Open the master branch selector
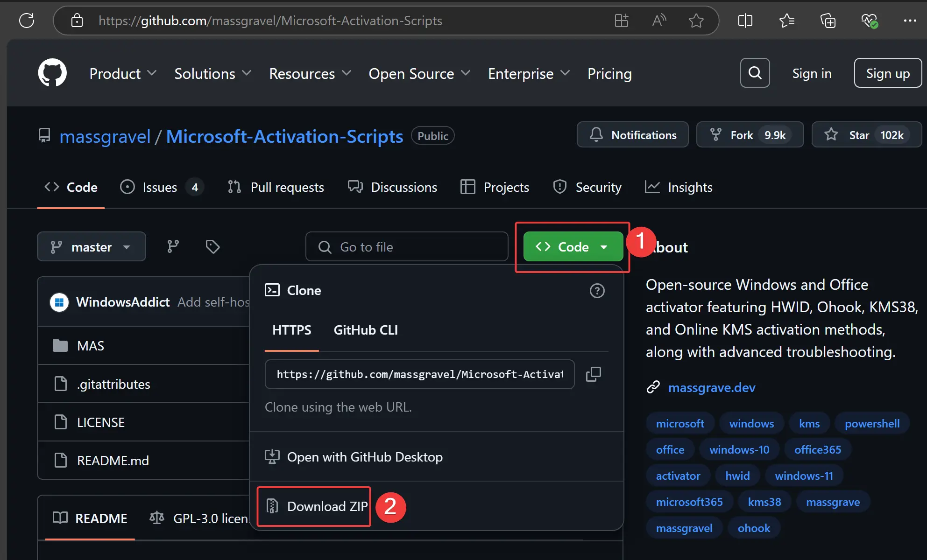The width and height of the screenshot is (927, 560). (x=91, y=246)
